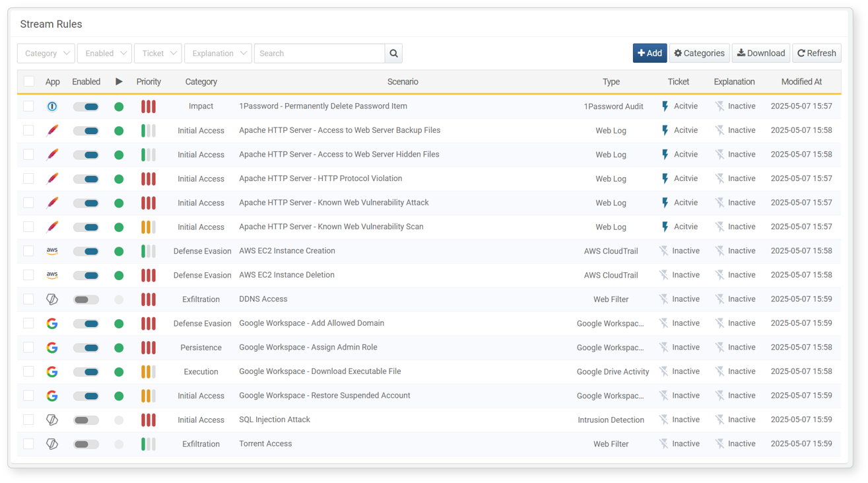Click active ticket bolt icon for 1Password row

665,106
